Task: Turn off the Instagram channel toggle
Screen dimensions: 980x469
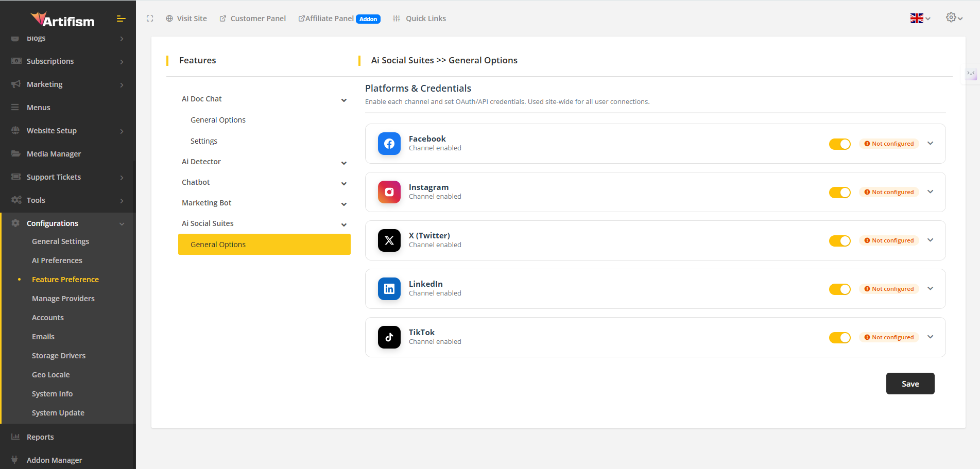Action: click(x=839, y=193)
